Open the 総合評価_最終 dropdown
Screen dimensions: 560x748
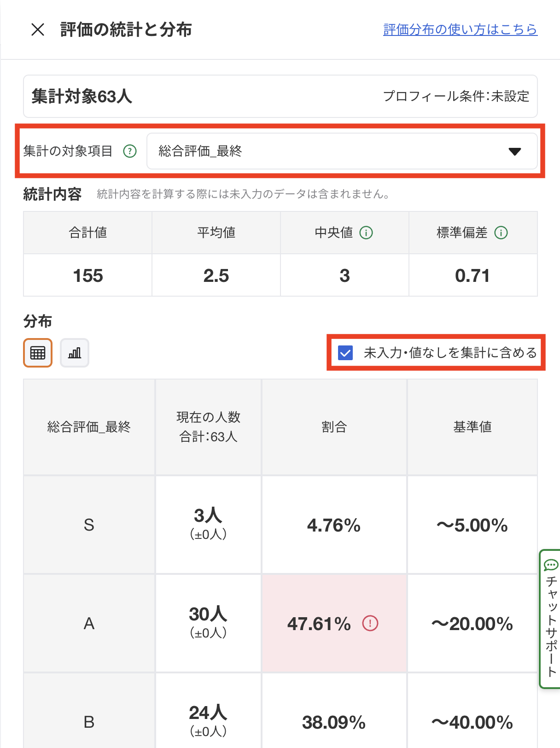[341, 151]
